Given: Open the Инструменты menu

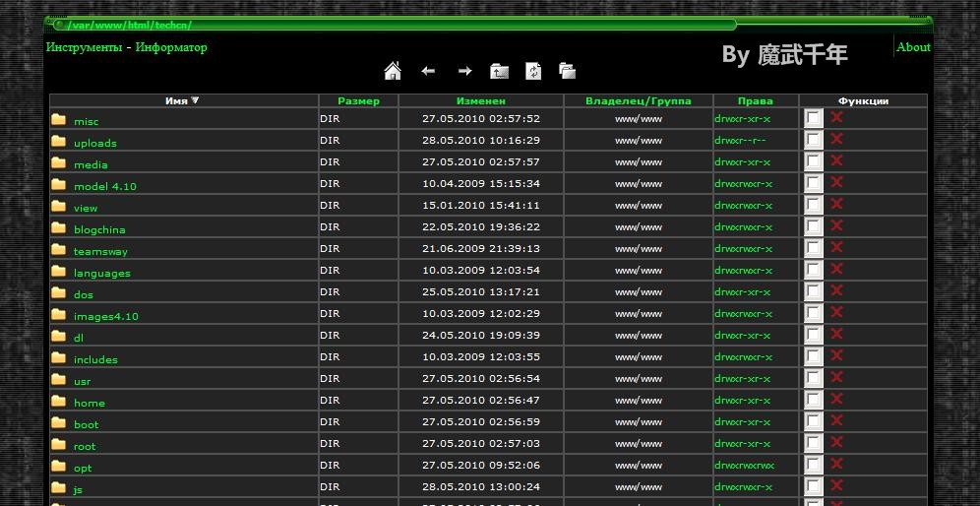Looking at the screenshot, I should [84, 47].
